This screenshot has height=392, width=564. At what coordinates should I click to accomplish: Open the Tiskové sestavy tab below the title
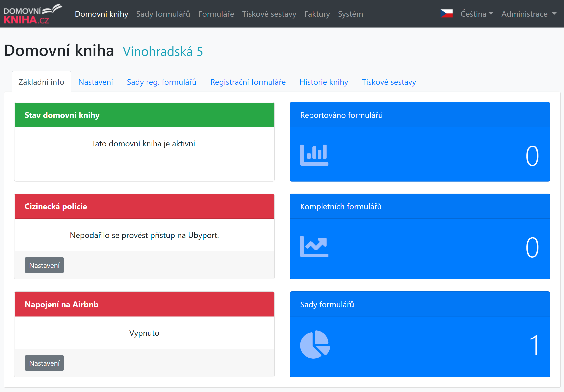(x=389, y=82)
